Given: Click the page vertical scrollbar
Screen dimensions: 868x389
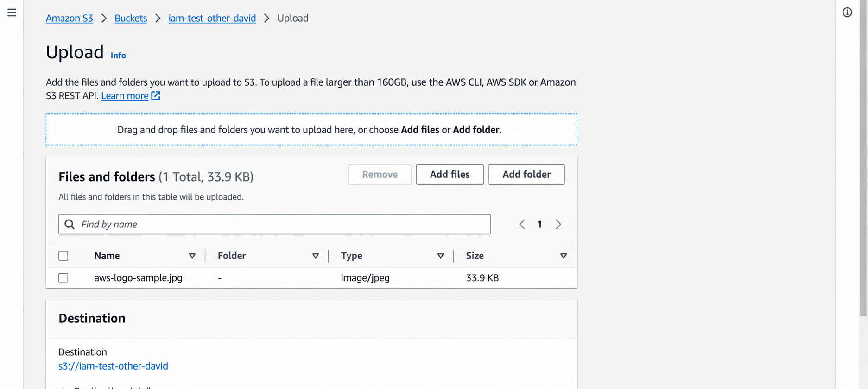Looking at the screenshot, I should (x=863, y=157).
